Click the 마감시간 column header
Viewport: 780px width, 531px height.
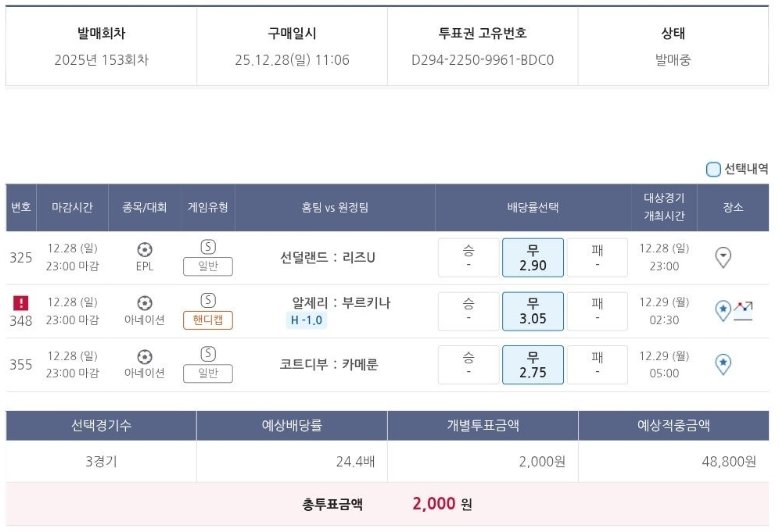pyautogui.click(x=72, y=208)
